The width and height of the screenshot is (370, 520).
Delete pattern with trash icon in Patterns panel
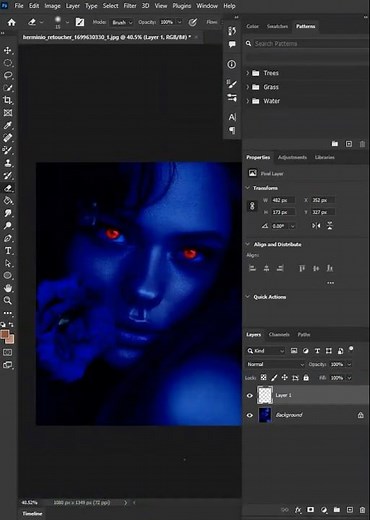362,144
